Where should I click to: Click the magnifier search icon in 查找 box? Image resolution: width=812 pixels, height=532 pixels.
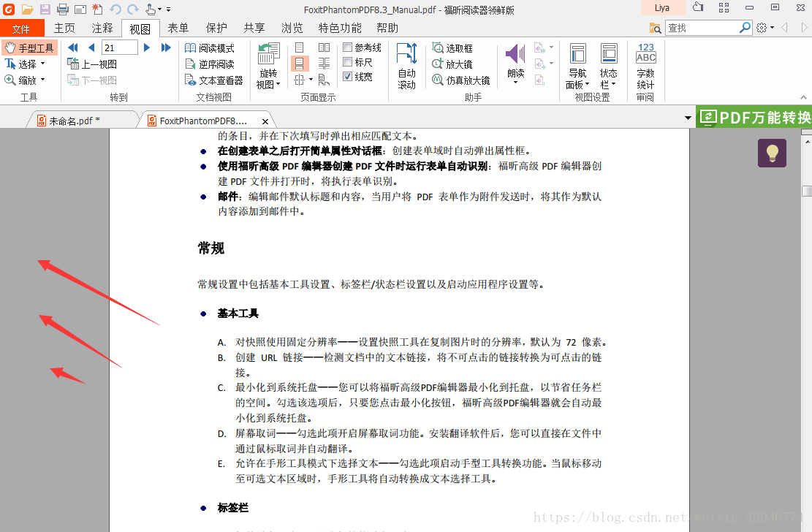745,28
